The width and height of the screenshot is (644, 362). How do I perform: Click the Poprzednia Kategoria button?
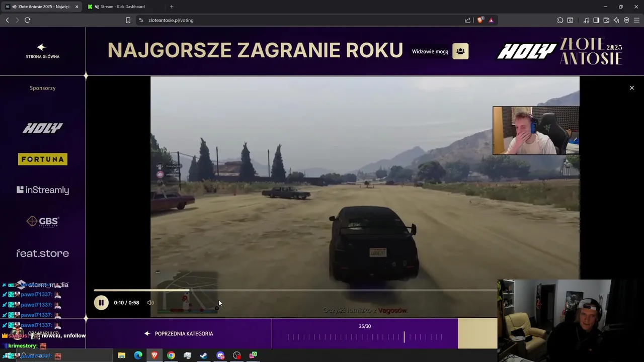click(x=179, y=334)
